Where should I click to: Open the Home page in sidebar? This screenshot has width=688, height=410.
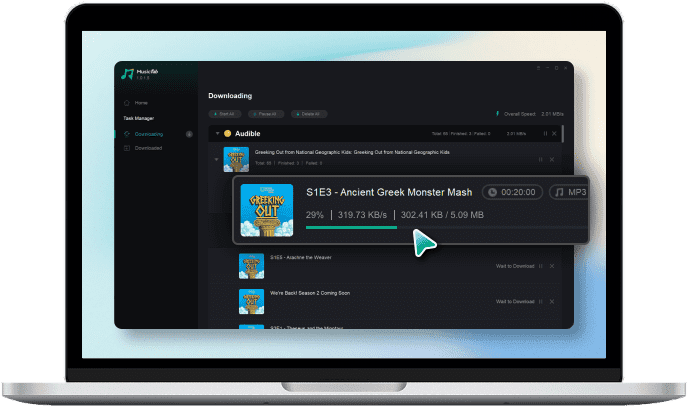tap(136, 103)
